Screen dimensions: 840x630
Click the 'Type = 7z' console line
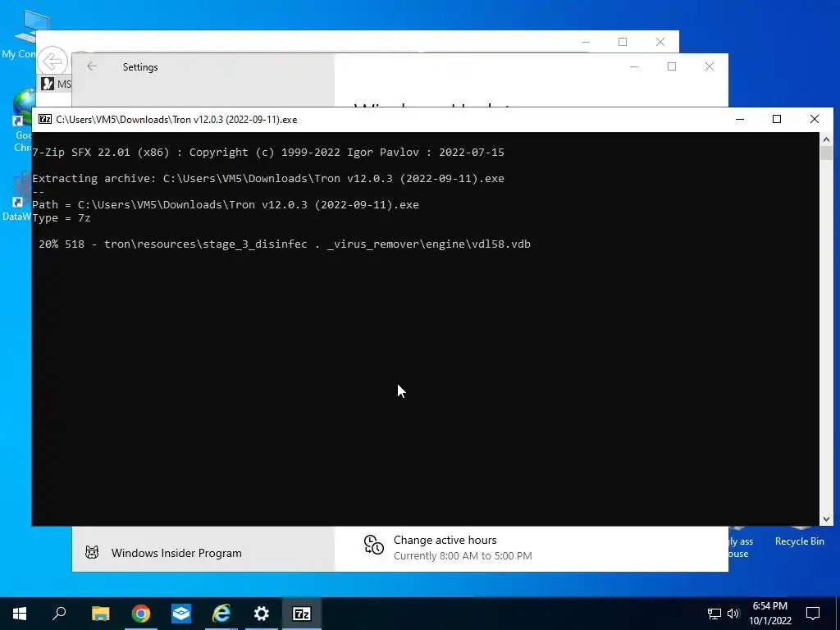[61, 218]
